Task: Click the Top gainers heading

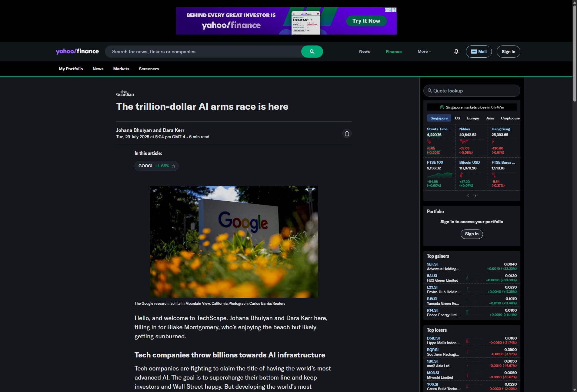Action: (438, 256)
